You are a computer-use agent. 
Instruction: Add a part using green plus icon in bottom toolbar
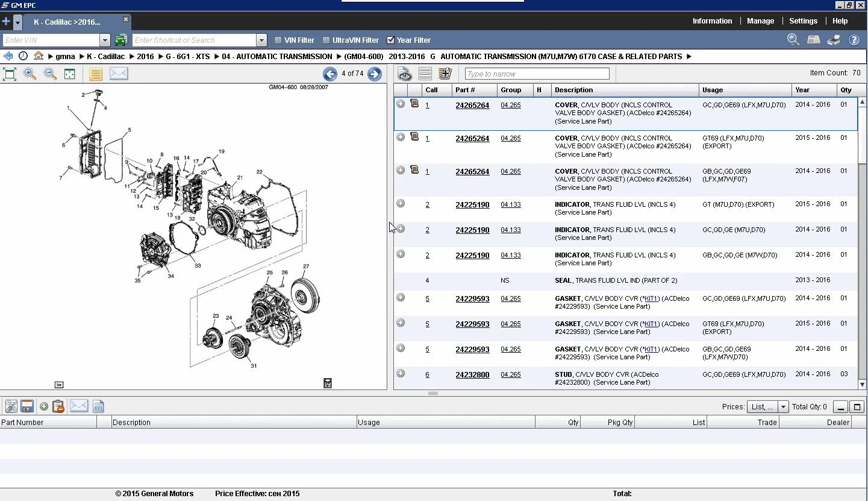click(x=43, y=406)
